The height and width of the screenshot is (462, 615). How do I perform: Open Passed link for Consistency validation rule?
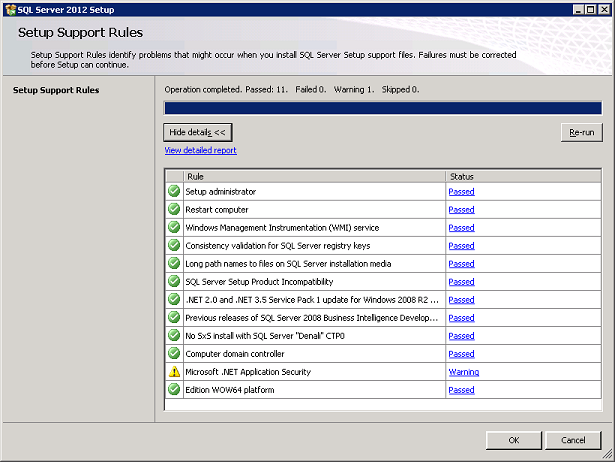click(x=461, y=246)
